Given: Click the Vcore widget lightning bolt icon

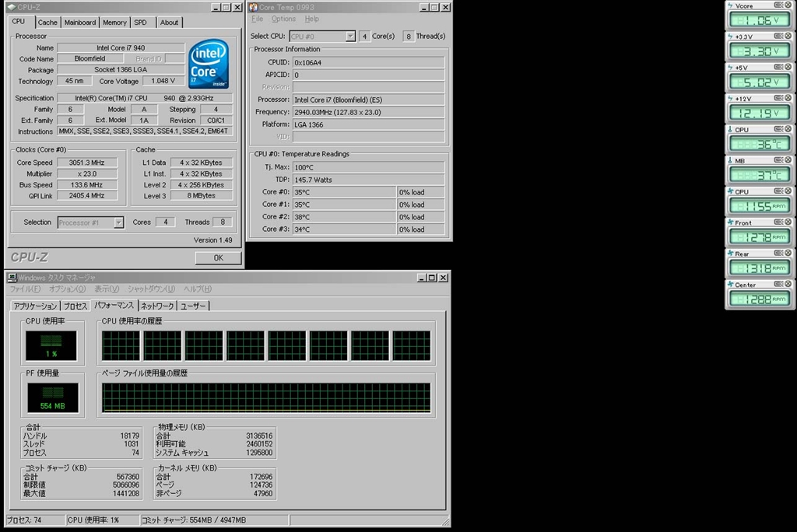Looking at the screenshot, I should click(x=730, y=5).
